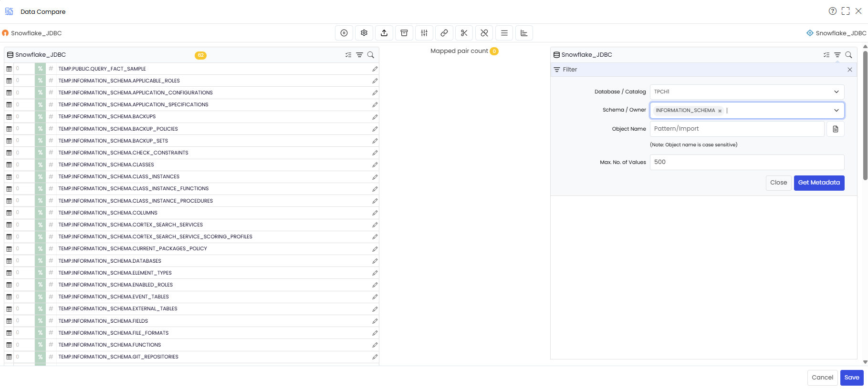Viewport: 868px width, 389px height.
Task: Click the upload icon in toolbar
Action: click(x=384, y=33)
